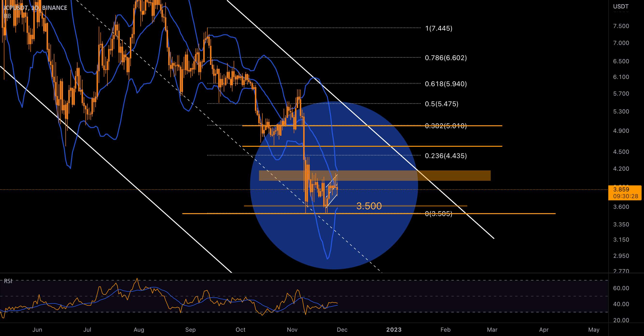Viewport: 644px width, 336px height.
Task: Select the orange resistance zone rectangle
Action: coord(375,175)
